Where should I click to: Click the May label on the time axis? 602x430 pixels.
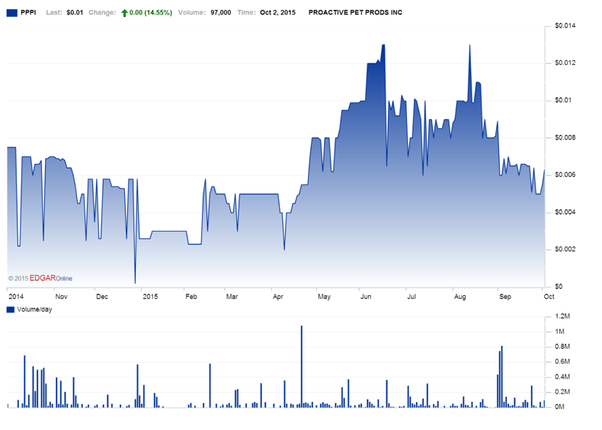324,296
